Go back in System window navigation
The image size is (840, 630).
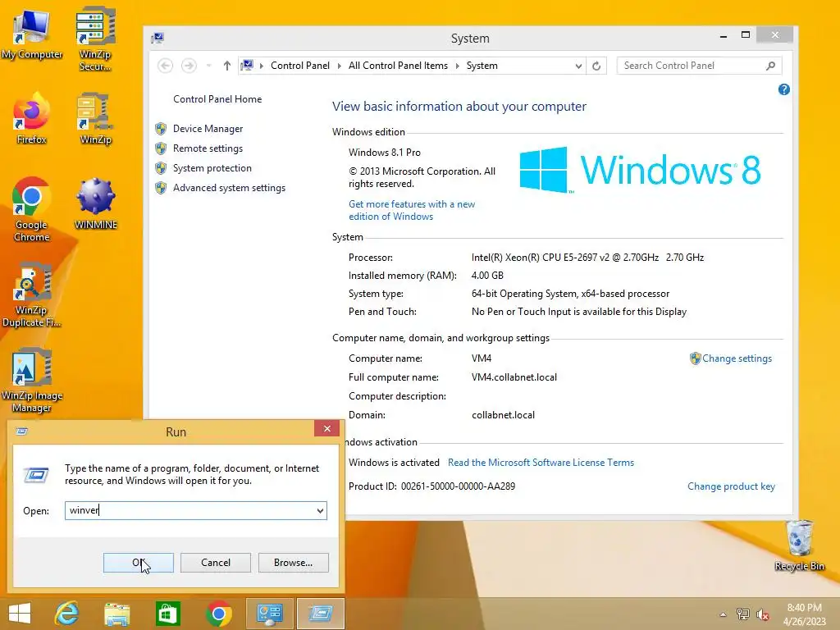click(165, 66)
